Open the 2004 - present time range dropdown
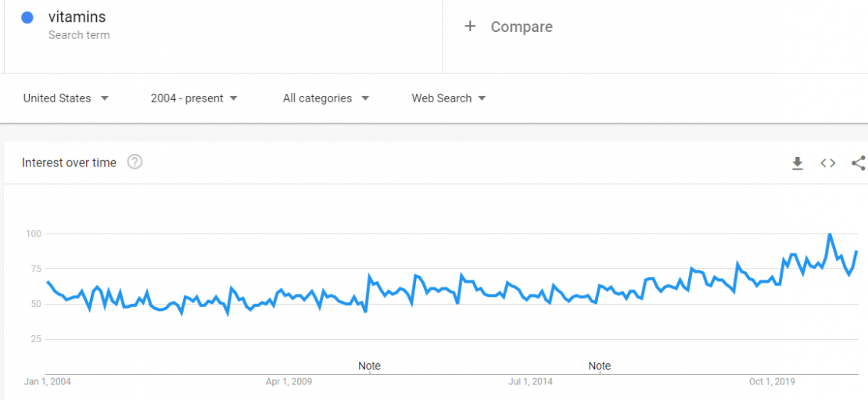The width and height of the screenshot is (868, 400). [x=194, y=98]
